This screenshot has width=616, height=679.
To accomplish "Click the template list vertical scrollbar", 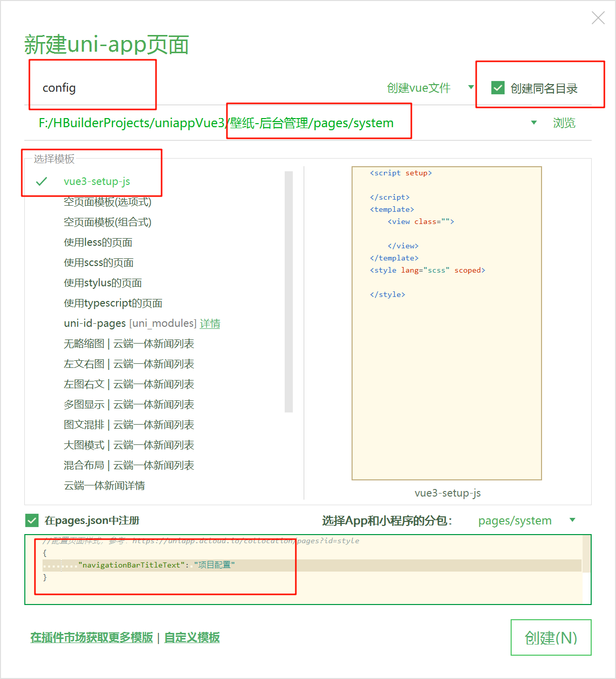I will (x=289, y=292).
